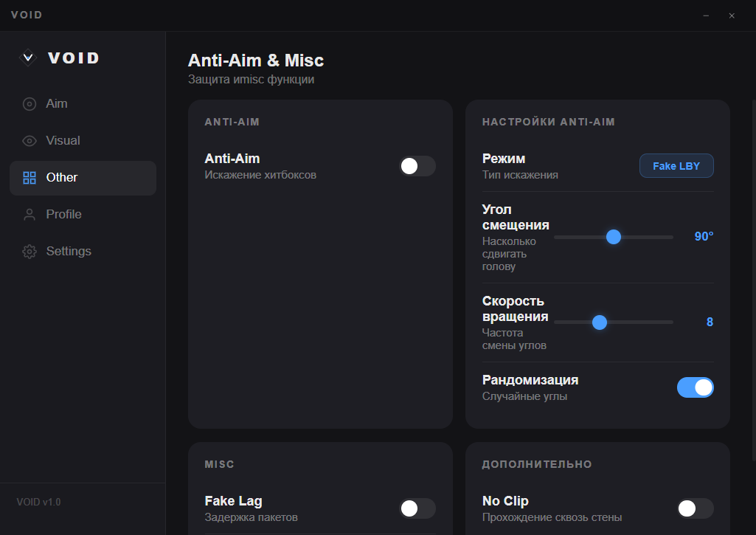Image resolution: width=756 pixels, height=535 pixels.
Task: Open the Profile label in sidebar
Action: (63, 214)
